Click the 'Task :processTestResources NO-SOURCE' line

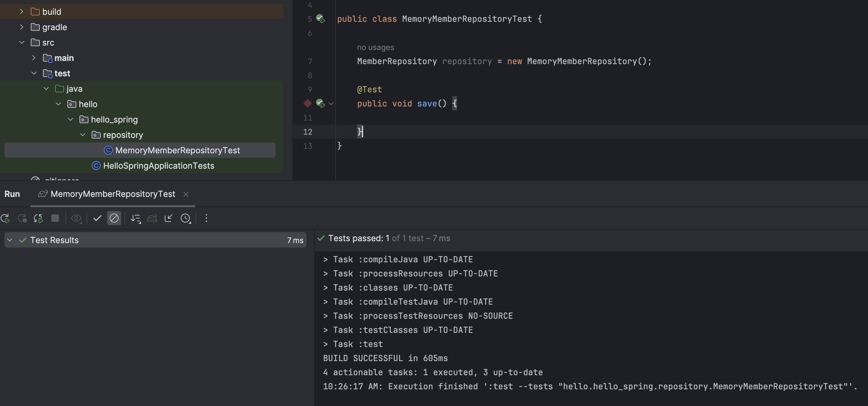pyautogui.click(x=418, y=316)
